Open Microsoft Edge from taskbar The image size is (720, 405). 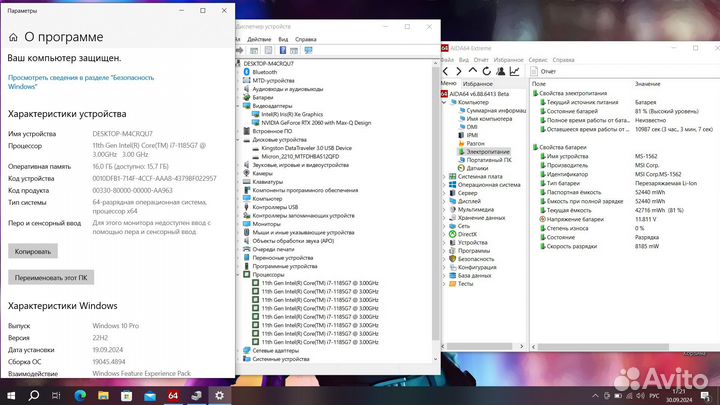[80, 395]
